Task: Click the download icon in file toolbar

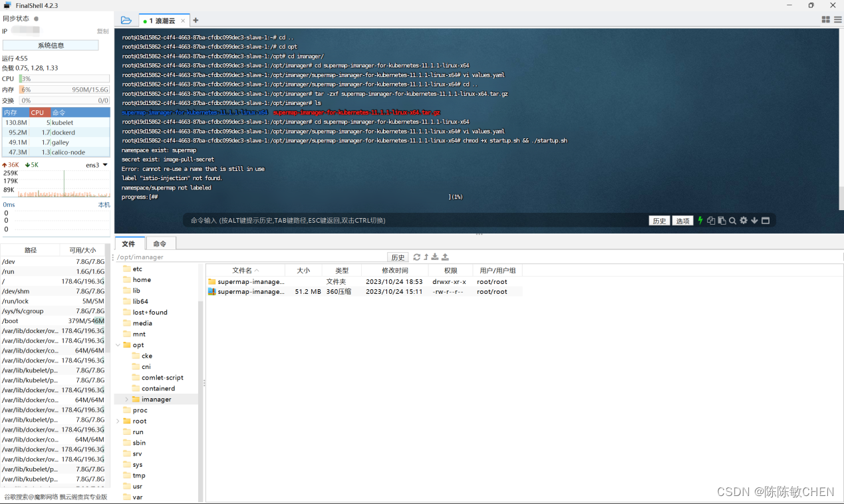Action: pyautogui.click(x=435, y=257)
